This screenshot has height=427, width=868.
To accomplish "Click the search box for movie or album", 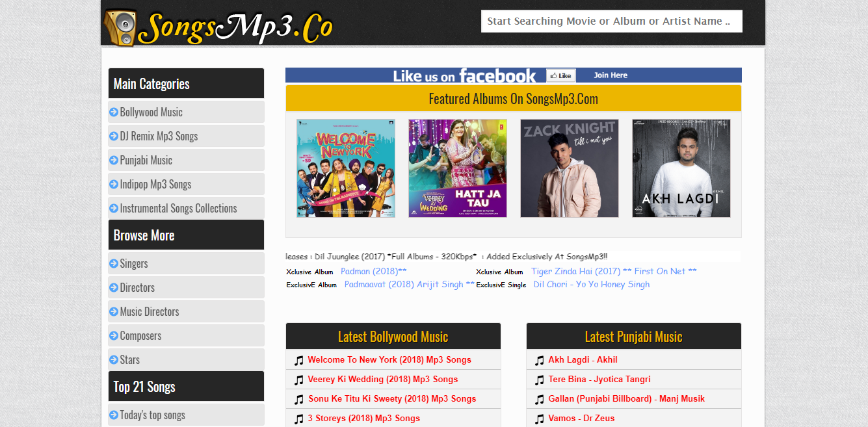I will click(611, 21).
